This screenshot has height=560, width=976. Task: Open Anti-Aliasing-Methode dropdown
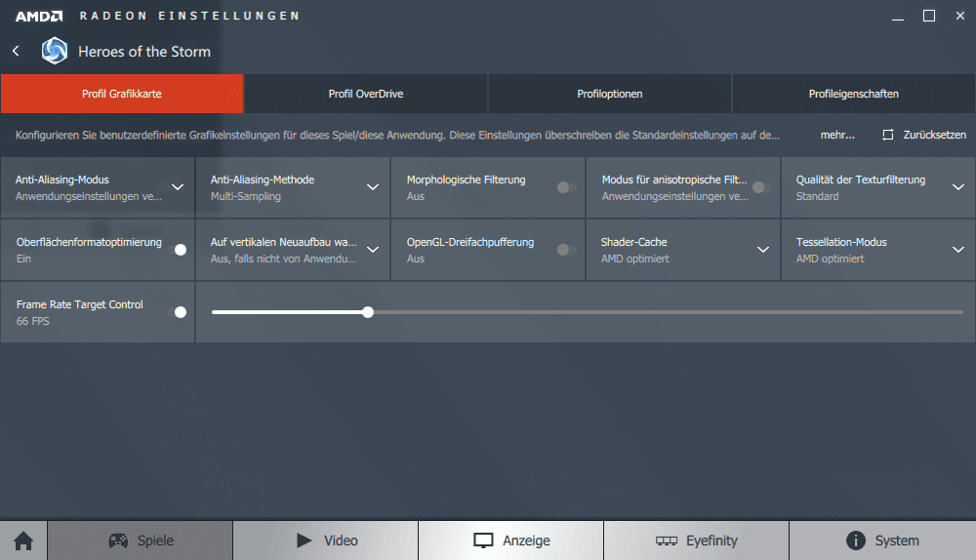click(372, 187)
